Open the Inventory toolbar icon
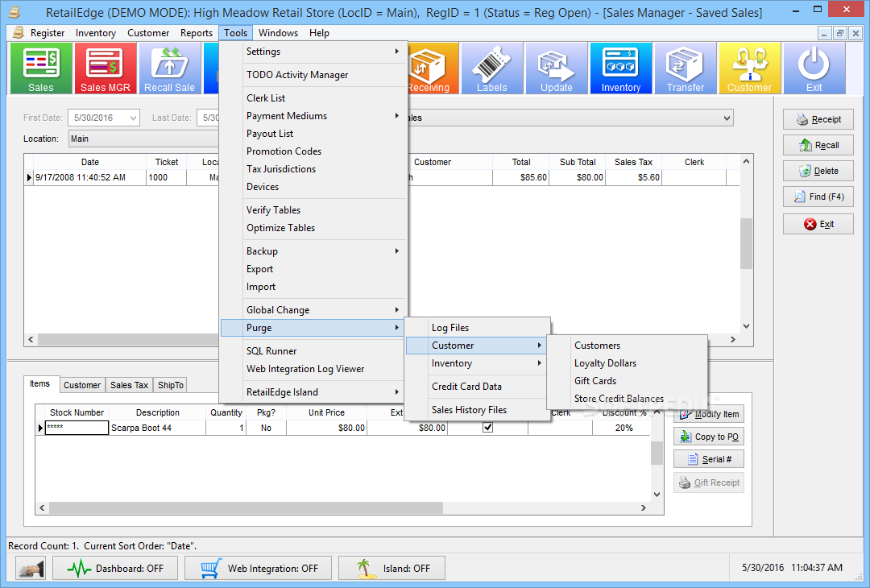Viewport: 870px width, 588px height. (x=620, y=68)
